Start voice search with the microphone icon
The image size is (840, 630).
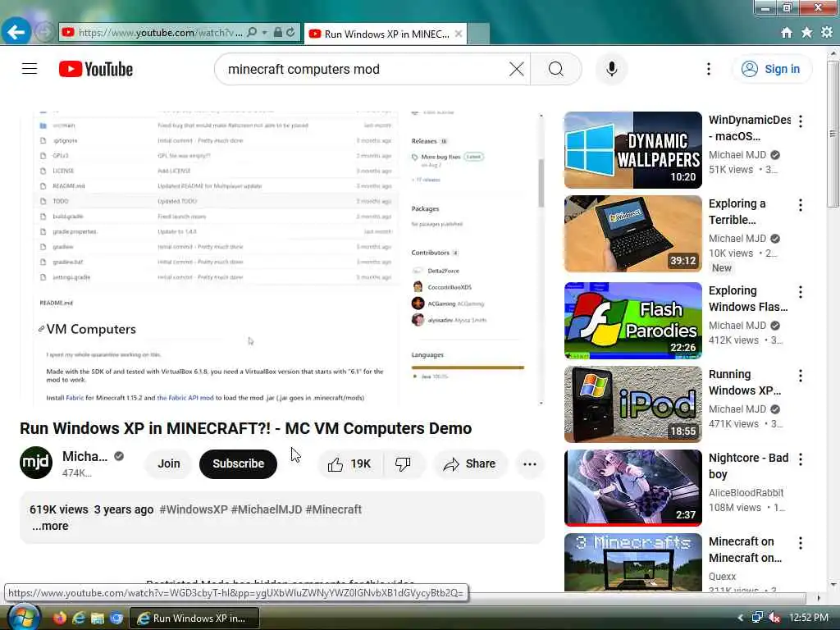(x=611, y=69)
